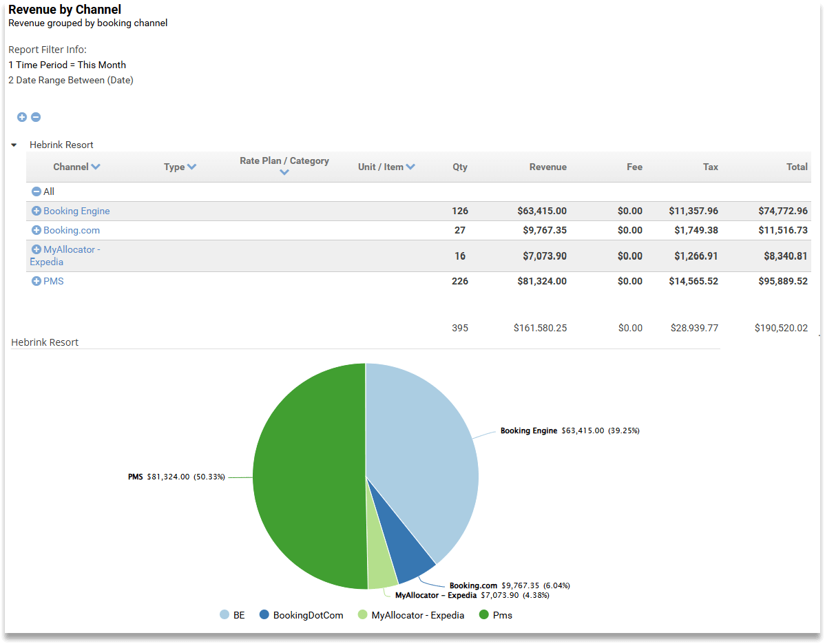Click the plus icon beside MyAllocator - Expedia
This screenshot has height=644, width=825.
(36, 249)
